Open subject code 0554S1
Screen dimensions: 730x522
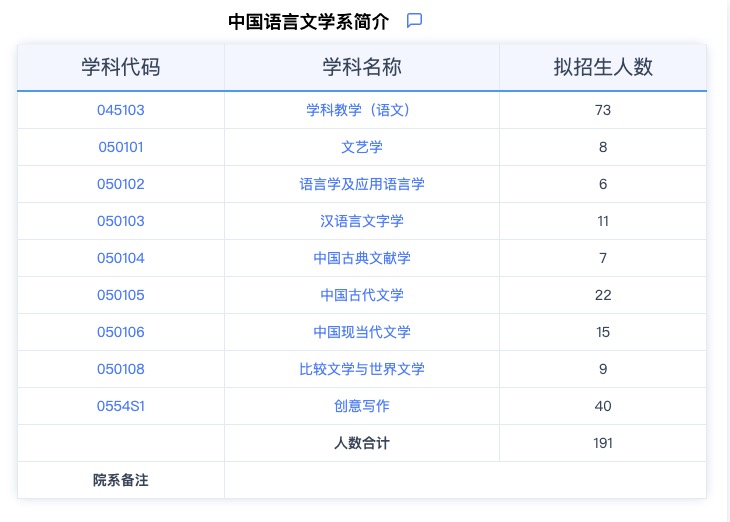tap(121, 406)
